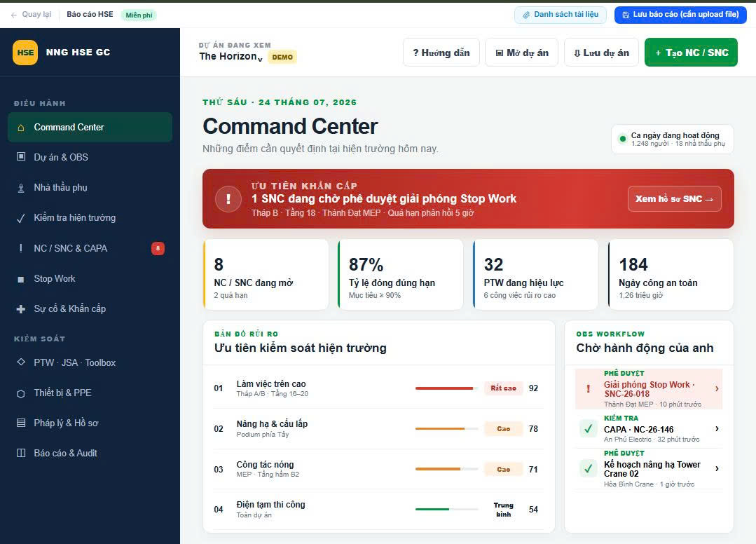The height and width of the screenshot is (544, 756).
Task: Go to Kiểm tra hiện trường section
Action: point(90,217)
